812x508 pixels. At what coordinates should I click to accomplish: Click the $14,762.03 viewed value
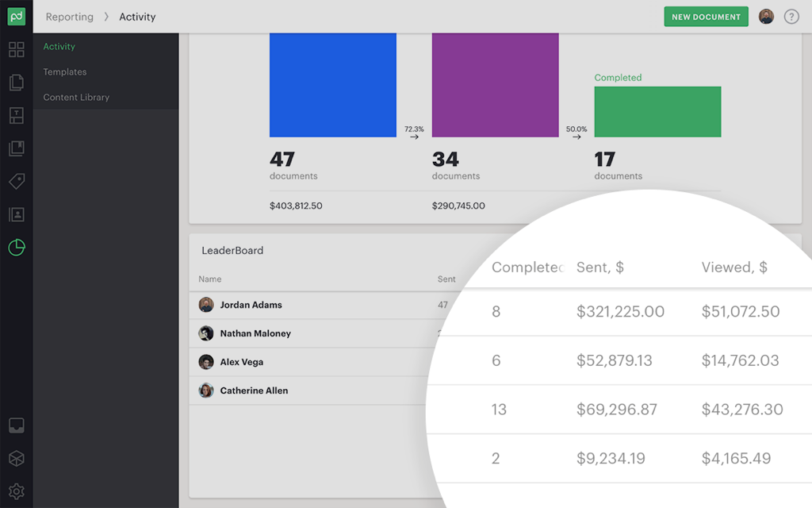coord(740,360)
